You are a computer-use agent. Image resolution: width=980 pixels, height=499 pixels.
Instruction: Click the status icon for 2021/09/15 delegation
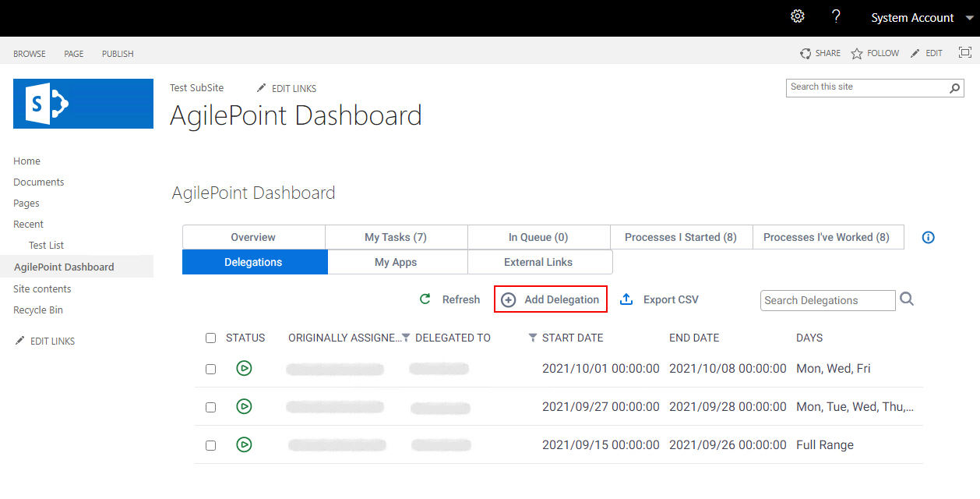pyautogui.click(x=244, y=444)
